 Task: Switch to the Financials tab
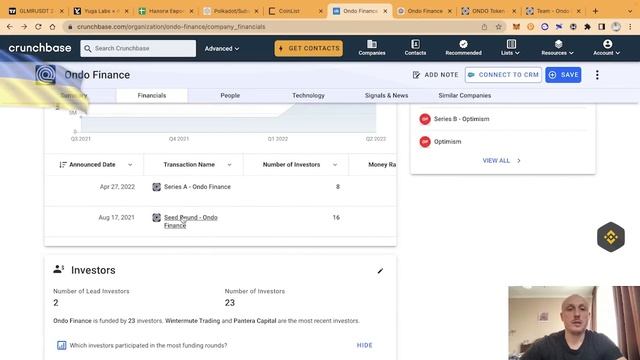coord(152,96)
